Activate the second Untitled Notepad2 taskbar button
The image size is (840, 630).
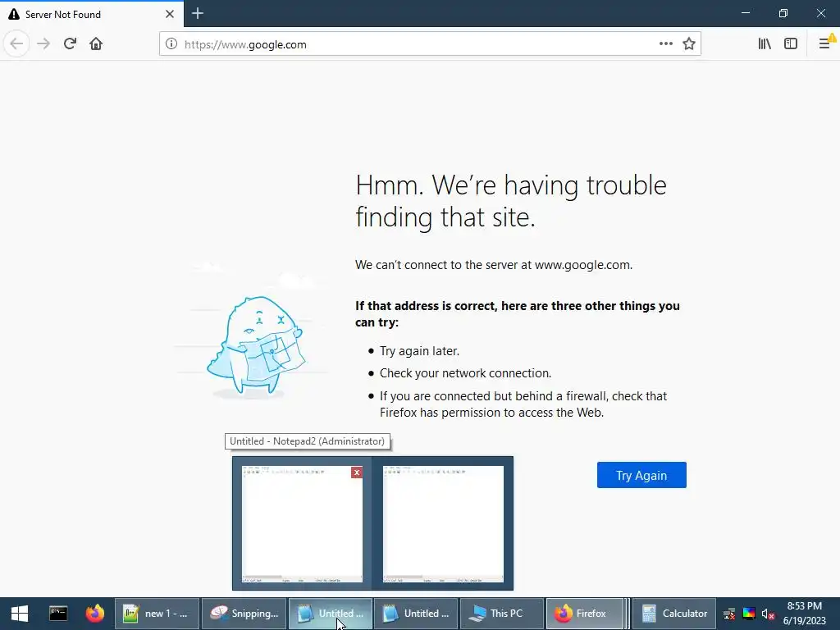[416, 614]
